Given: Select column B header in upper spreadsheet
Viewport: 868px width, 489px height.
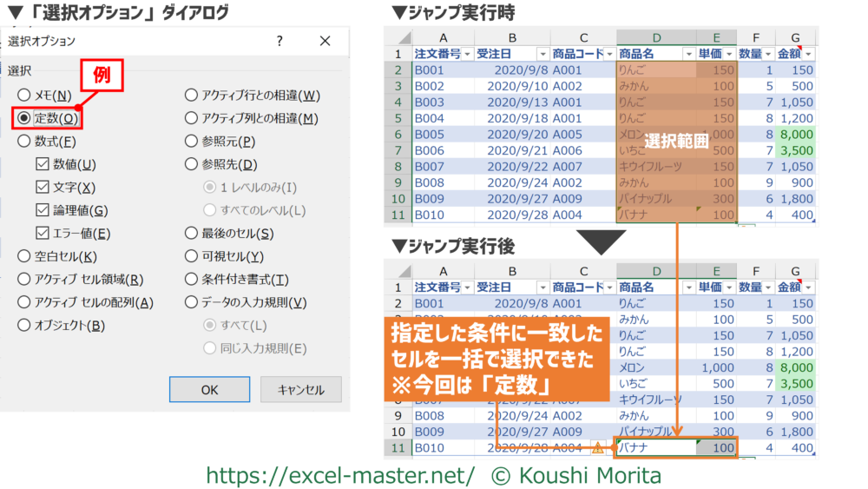Looking at the screenshot, I should (x=512, y=37).
